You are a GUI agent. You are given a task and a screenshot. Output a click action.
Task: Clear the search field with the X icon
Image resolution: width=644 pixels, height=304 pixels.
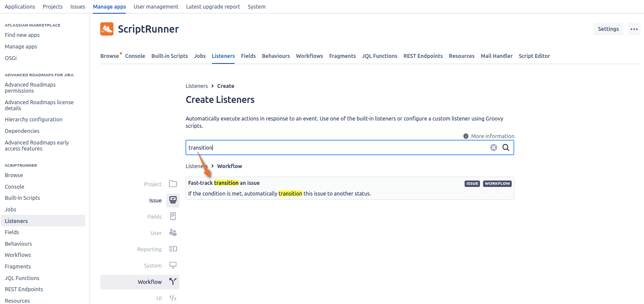[494, 147]
